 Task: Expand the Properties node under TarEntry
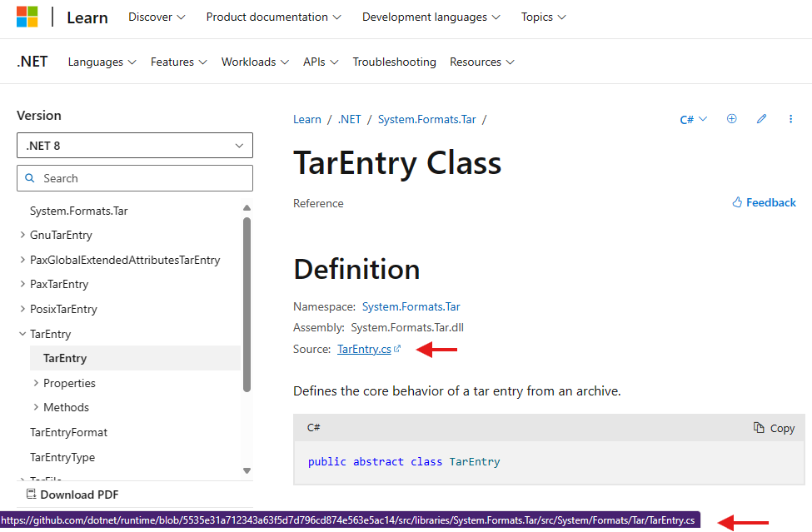[x=36, y=383]
